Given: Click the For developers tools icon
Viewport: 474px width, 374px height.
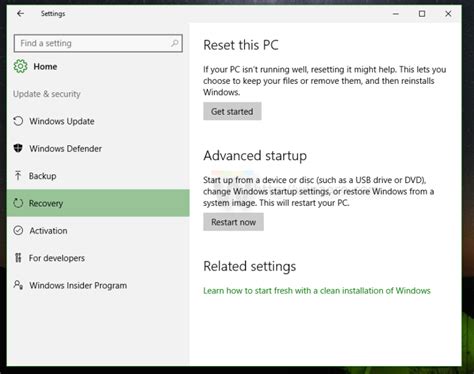Looking at the screenshot, I should (18, 258).
